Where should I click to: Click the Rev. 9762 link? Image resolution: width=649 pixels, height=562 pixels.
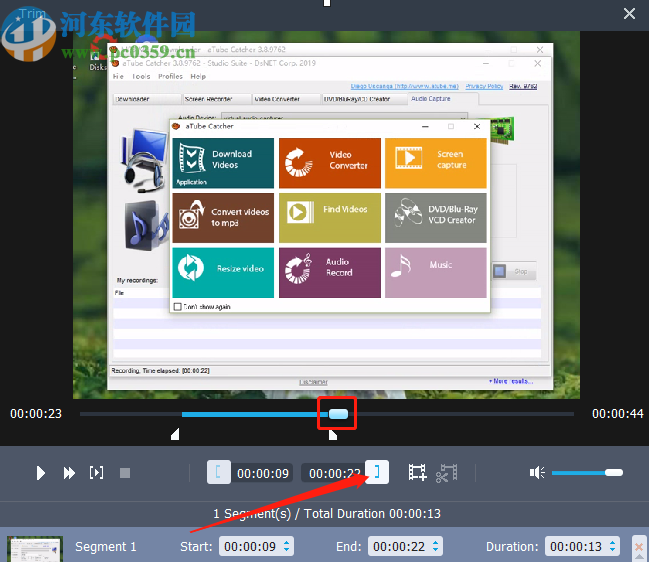[x=523, y=86]
